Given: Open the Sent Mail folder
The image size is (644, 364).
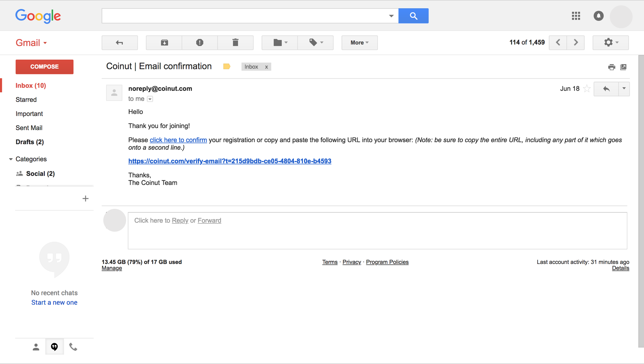Looking at the screenshot, I should click(x=29, y=128).
